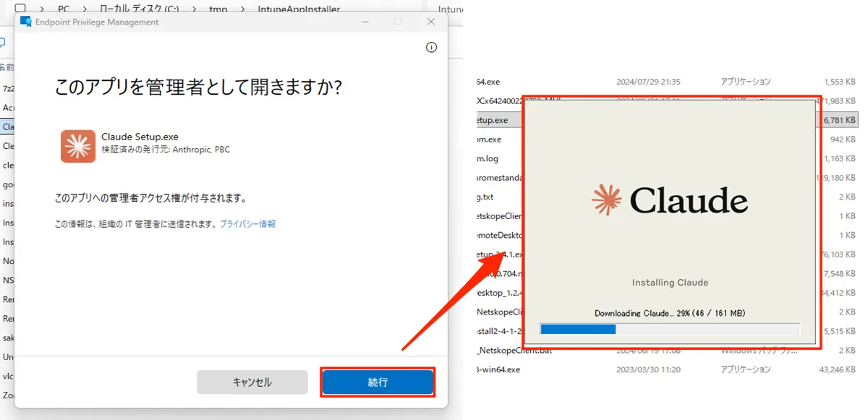Select ローカル ディスク (C:) in the breadcrumb
This screenshot has width=868, height=420.
(x=139, y=9)
